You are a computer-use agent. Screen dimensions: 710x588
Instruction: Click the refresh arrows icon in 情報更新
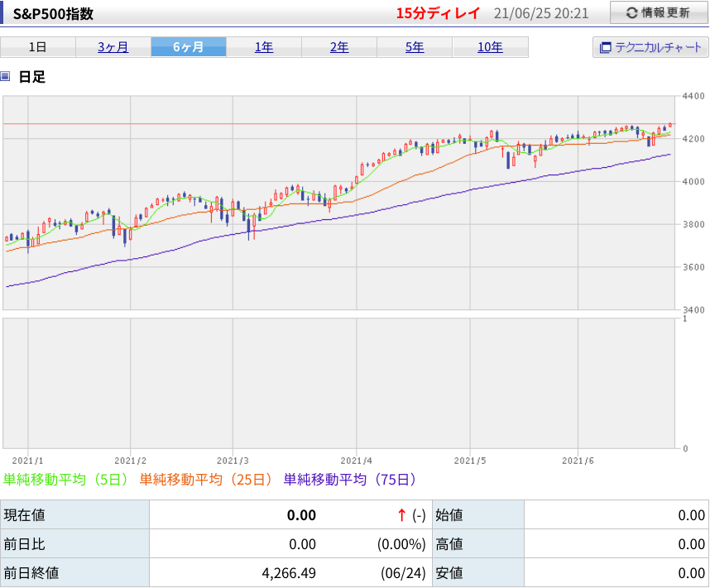coord(631,13)
